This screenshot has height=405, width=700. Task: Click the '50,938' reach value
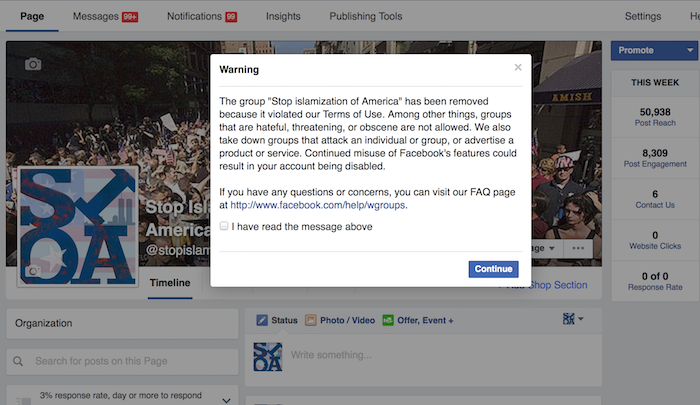[655, 112]
